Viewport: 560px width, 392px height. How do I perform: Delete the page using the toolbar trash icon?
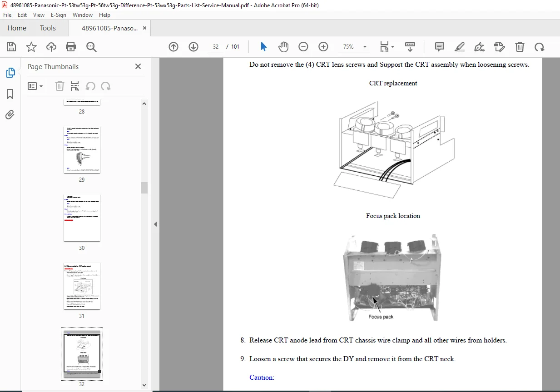520,47
